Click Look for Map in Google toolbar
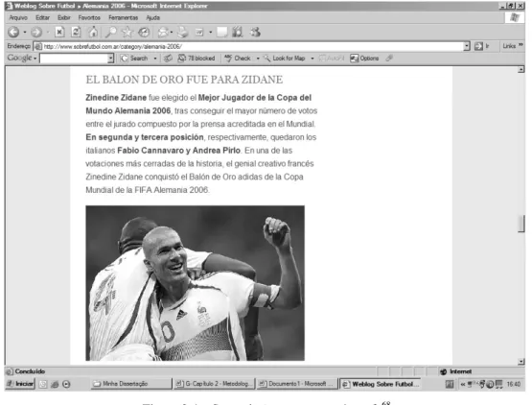The height and width of the screenshot is (405, 532). coord(285,59)
